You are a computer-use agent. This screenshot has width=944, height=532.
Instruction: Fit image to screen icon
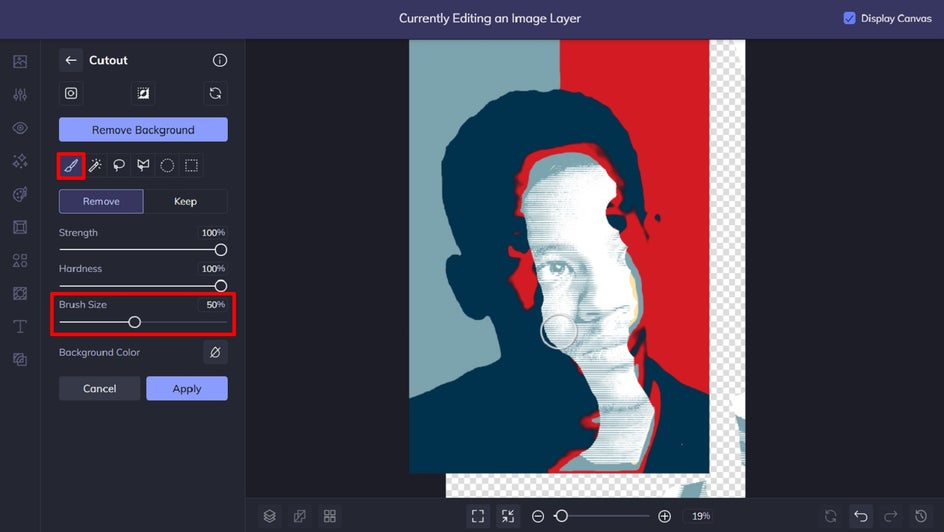[478, 516]
